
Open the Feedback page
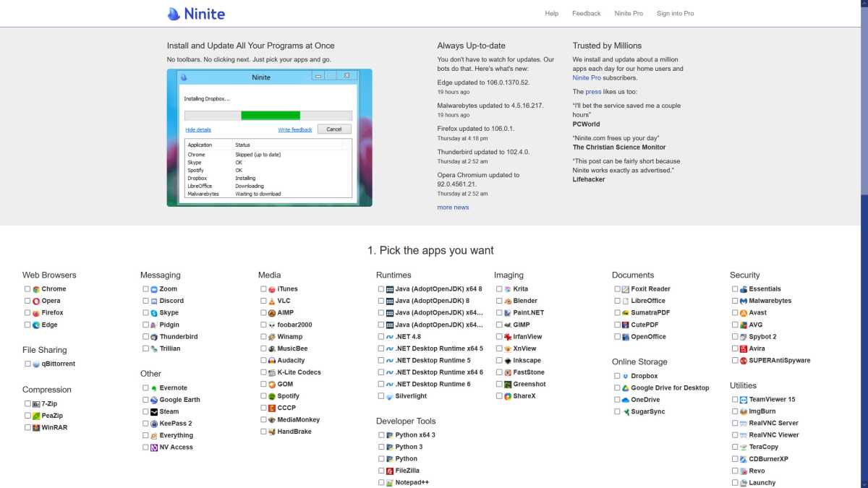coord(587,14)
